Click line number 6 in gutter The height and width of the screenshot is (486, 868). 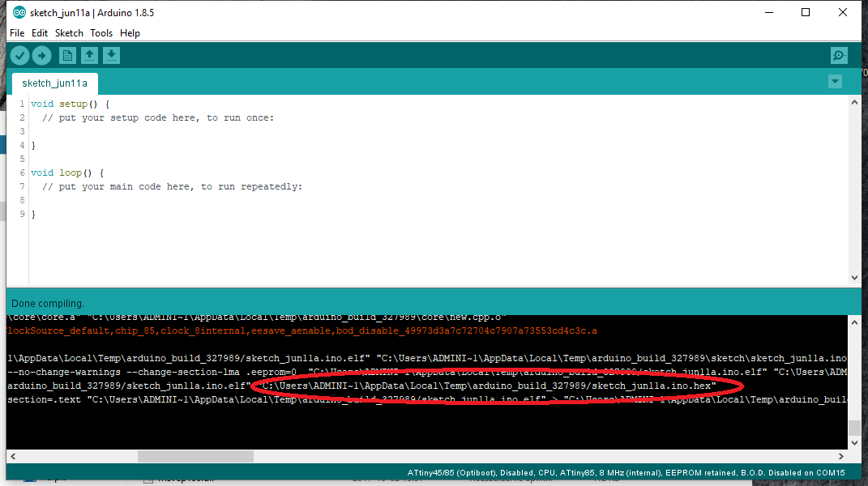22,173
